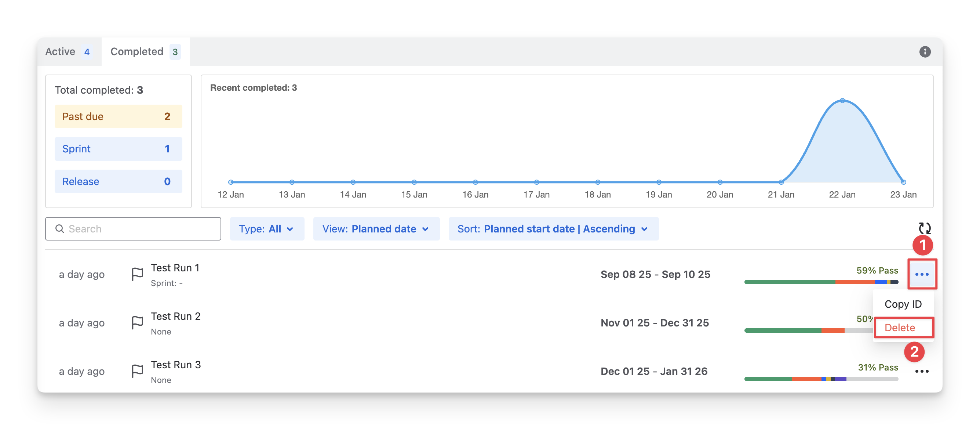Open the three-dot menu for Test Run 1
Image resolution: width=980 pixels, height=430 pixels.
(x=922, y=274)
